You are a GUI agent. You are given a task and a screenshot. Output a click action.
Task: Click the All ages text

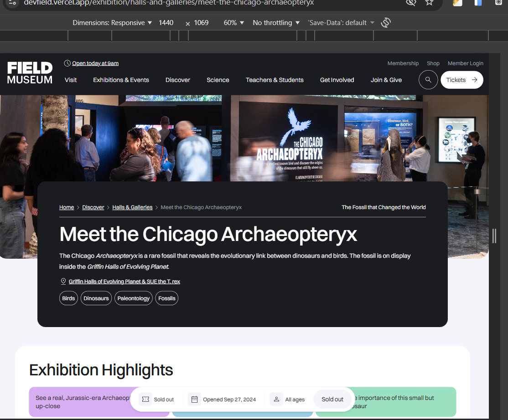[295, 400]
